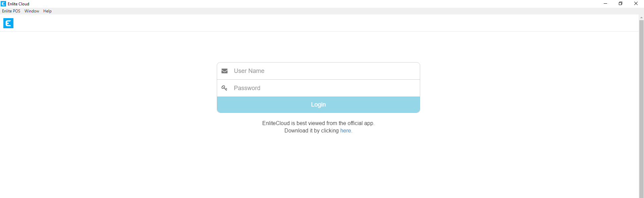Image resolution: width=644 pixels, height=198 pixels.
Task: Click the Login button
Action: (318, 105)
